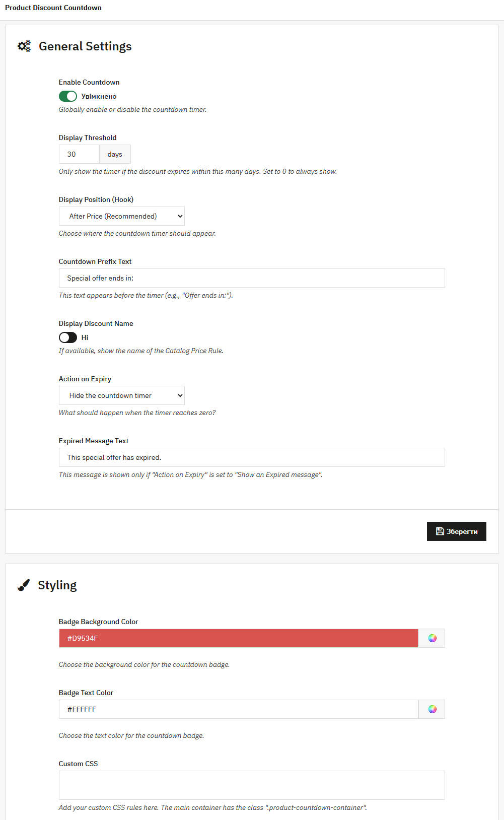The height and width of the screenshot is (820, 504).
Task: Click the days unit label
Action: click(x=114, y=154)
